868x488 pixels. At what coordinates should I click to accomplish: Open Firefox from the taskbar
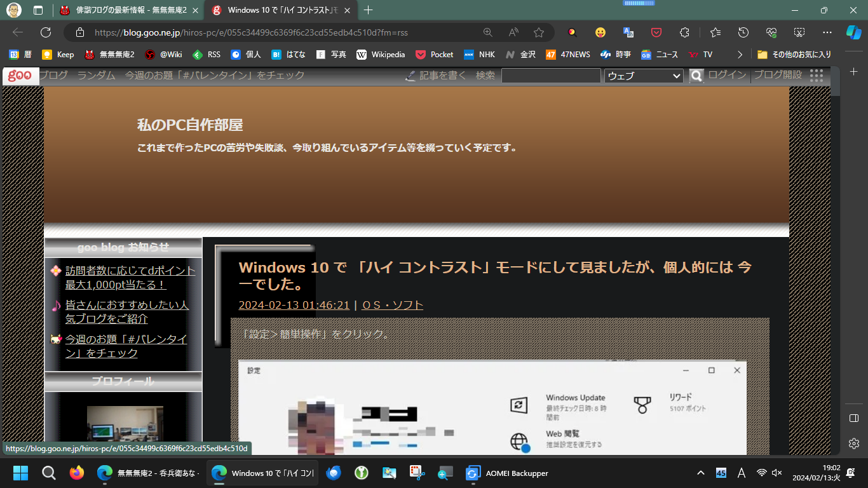[x=77, y=473]
